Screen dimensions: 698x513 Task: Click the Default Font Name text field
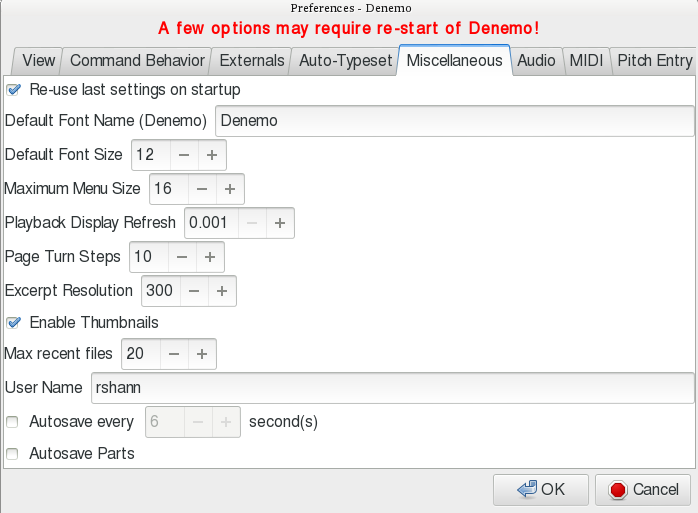454,121
